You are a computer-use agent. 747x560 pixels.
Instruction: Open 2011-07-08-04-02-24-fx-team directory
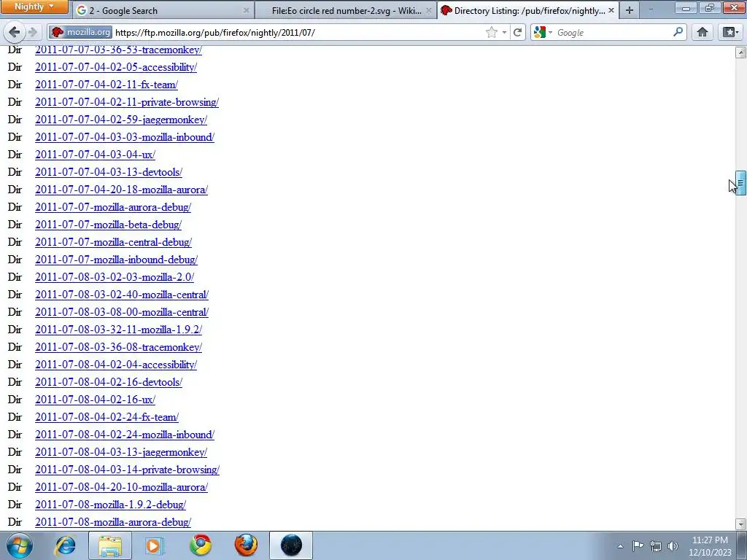tap(107, 417)
